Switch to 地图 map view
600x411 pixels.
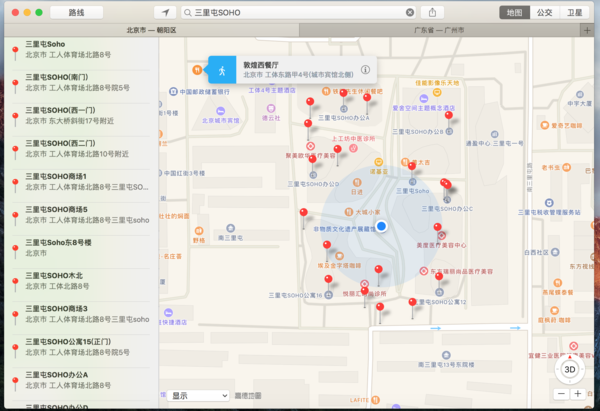point(514,13)
